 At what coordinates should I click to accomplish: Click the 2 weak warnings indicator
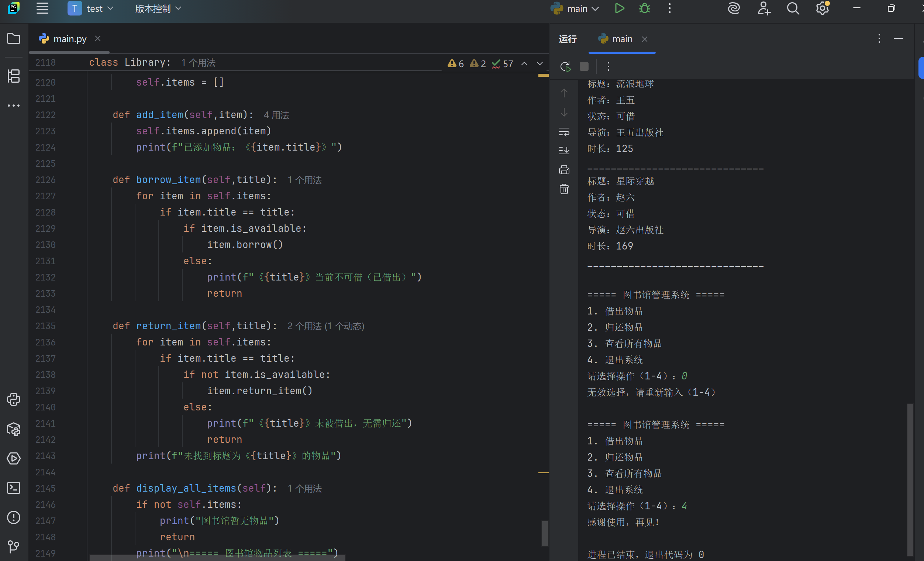[x=478, y=64]
